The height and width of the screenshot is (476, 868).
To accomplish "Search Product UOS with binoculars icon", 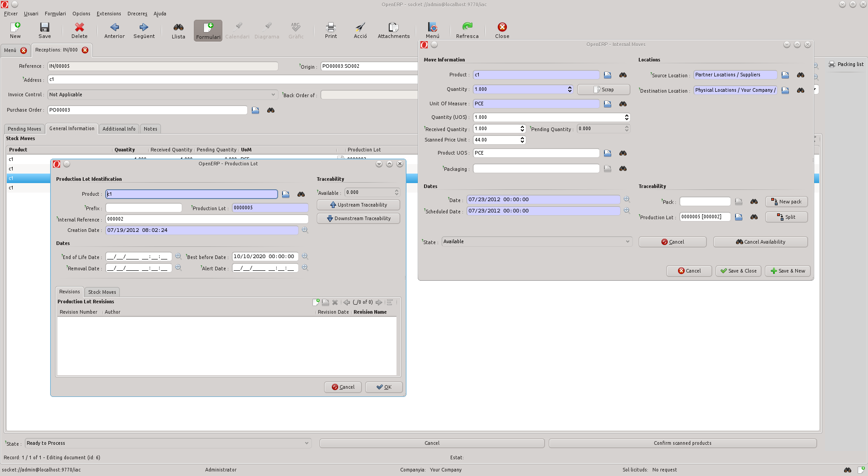I will pyautogui.click(x=623, y=153).
